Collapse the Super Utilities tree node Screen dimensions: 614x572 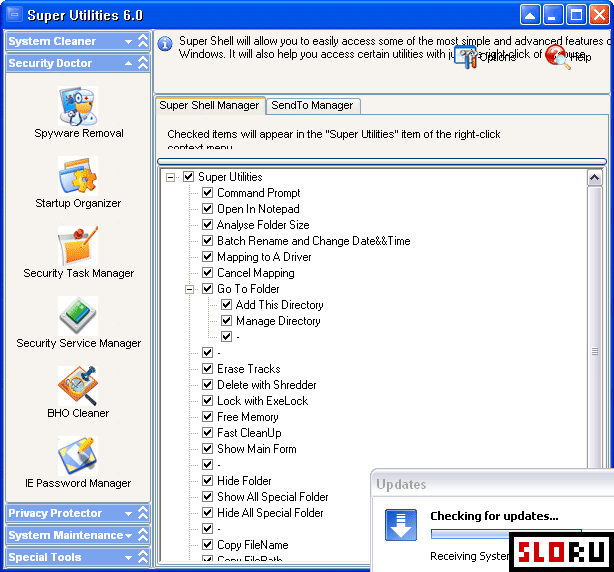tap(170, 177)
